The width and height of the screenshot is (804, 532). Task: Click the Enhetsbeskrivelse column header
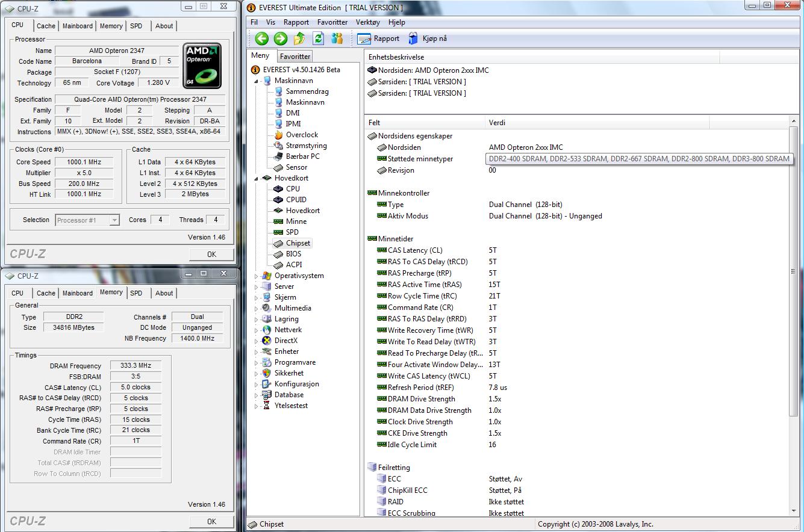[542, 57]
